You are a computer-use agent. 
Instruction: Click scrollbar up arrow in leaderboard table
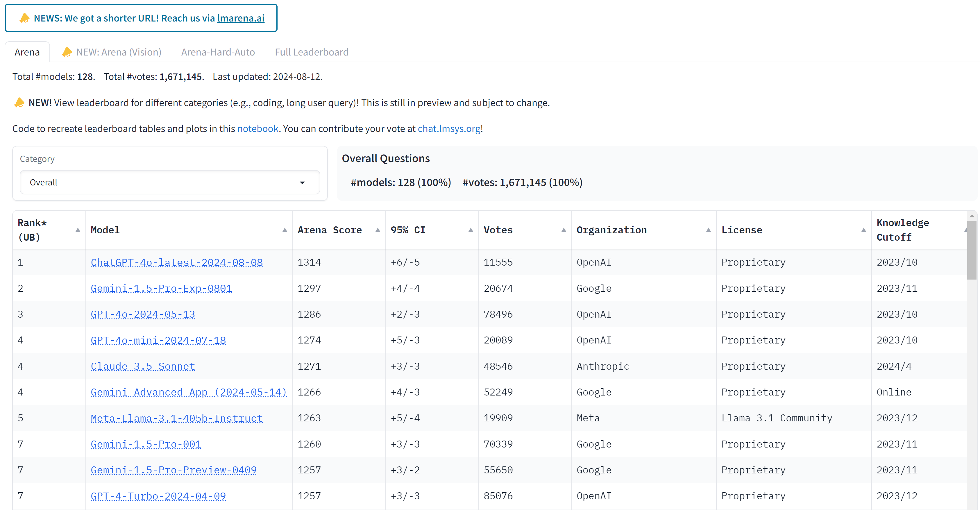[x=972, y=216]
